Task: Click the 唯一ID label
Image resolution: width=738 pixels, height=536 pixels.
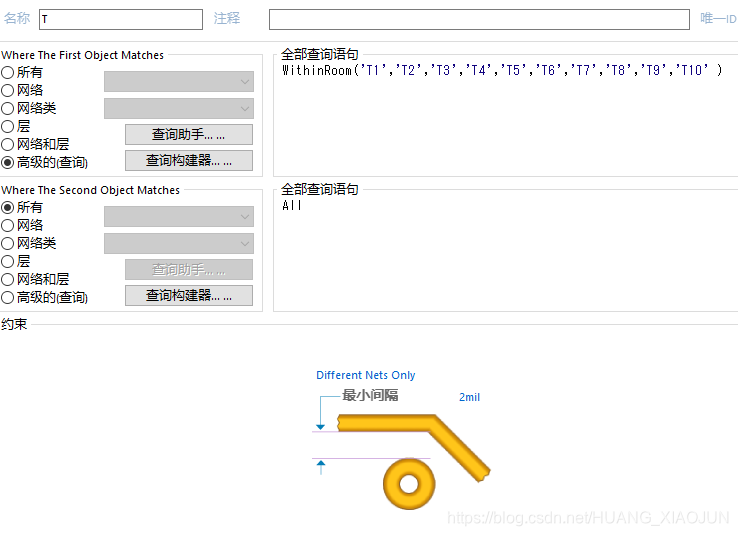Action: click(718, 19)
